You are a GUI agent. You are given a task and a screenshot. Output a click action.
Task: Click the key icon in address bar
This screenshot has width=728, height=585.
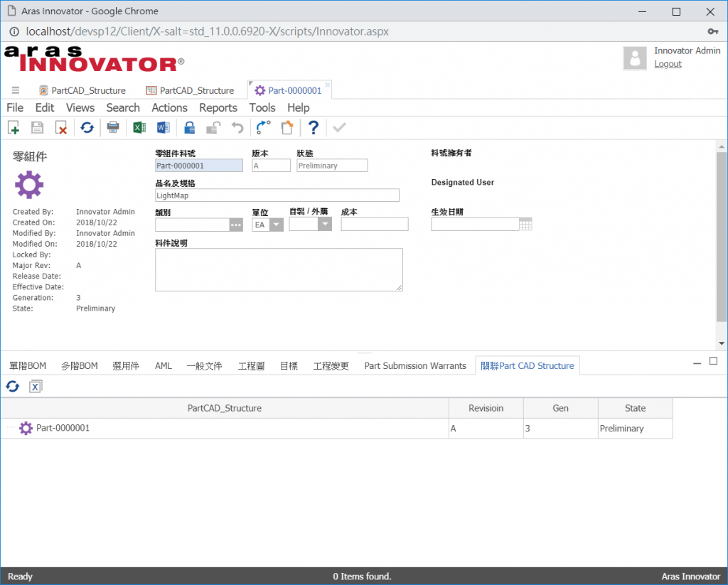pos(712,31)
